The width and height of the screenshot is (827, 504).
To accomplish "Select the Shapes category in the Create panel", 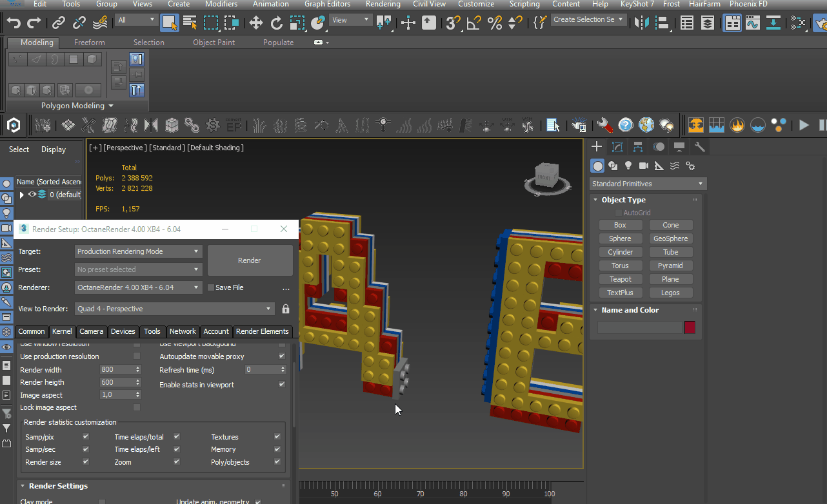I will coord(613,166).
